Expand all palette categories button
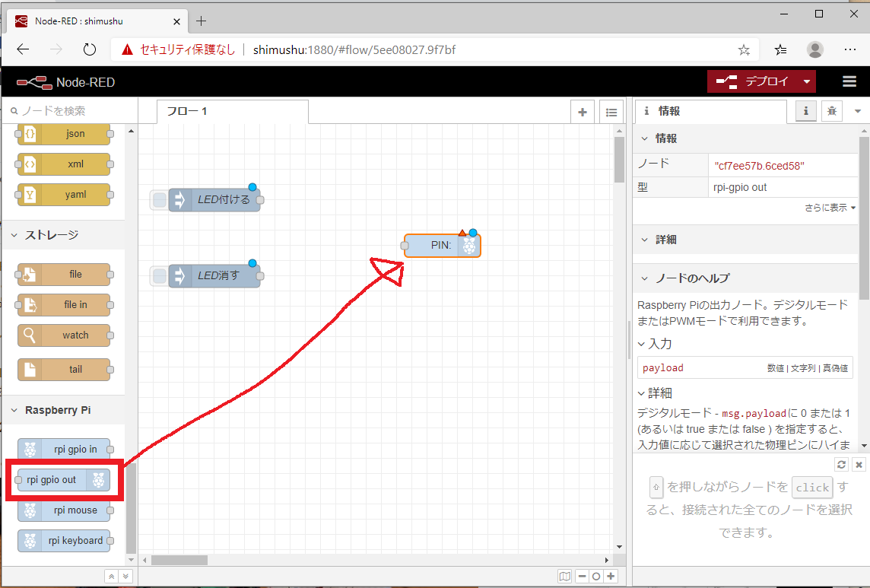This screenshot has height=588, width=870. tap(126, 577)
